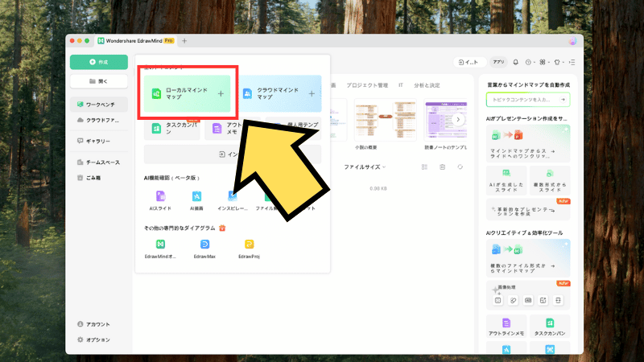Click the first icon in the 画像処理 row

[497, 300]
